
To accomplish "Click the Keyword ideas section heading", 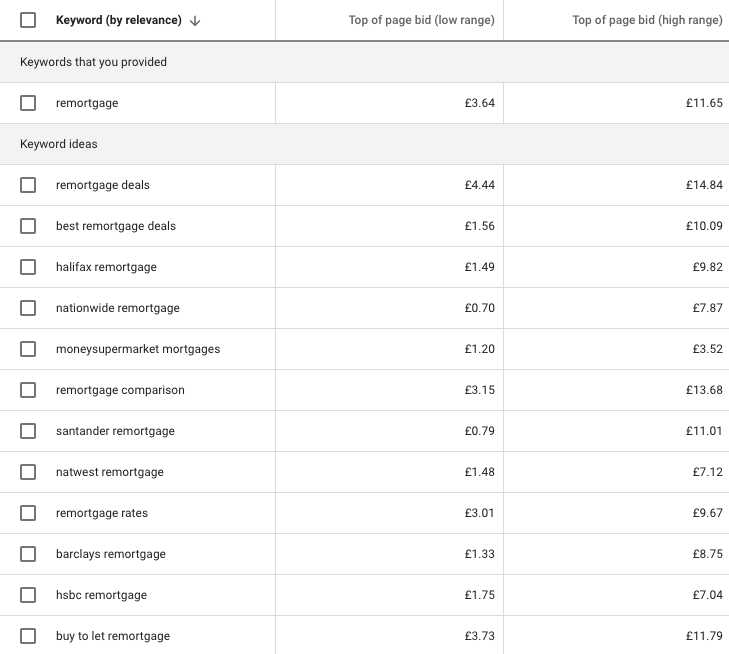I will point(59,144).
